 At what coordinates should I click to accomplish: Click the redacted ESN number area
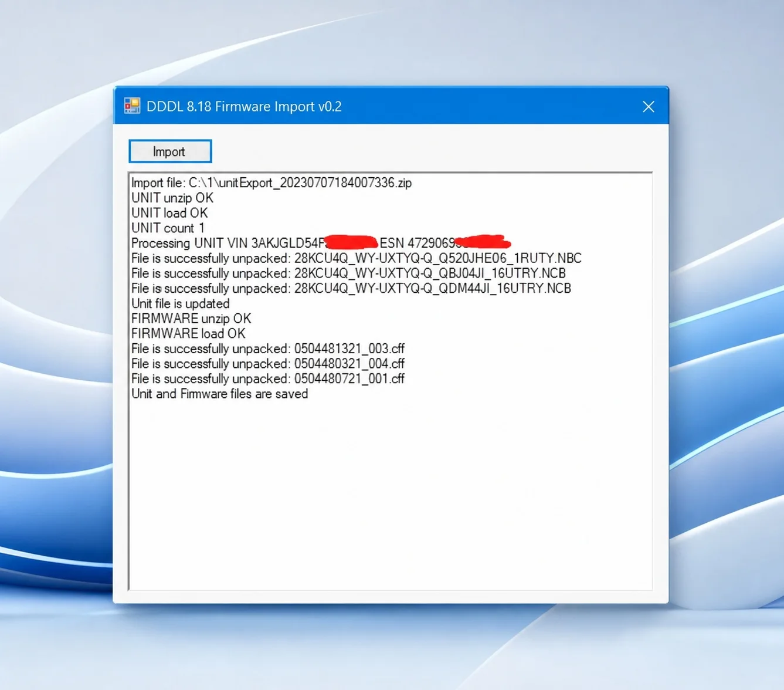click(x=483, y=242)
